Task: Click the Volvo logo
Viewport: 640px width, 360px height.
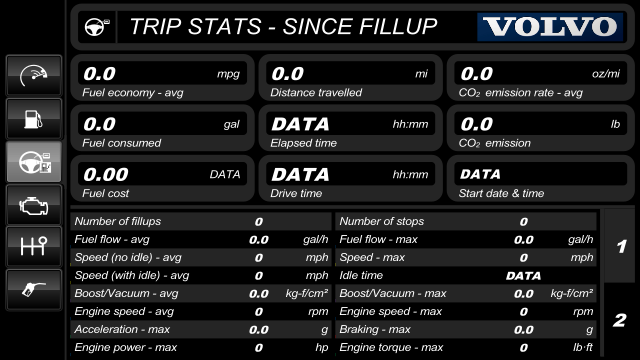Action: coord(551,27)
